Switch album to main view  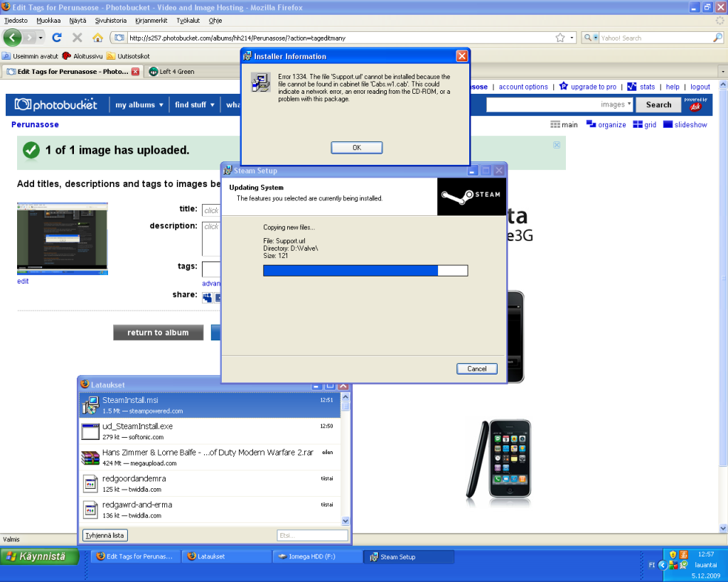tap(564, 124)
